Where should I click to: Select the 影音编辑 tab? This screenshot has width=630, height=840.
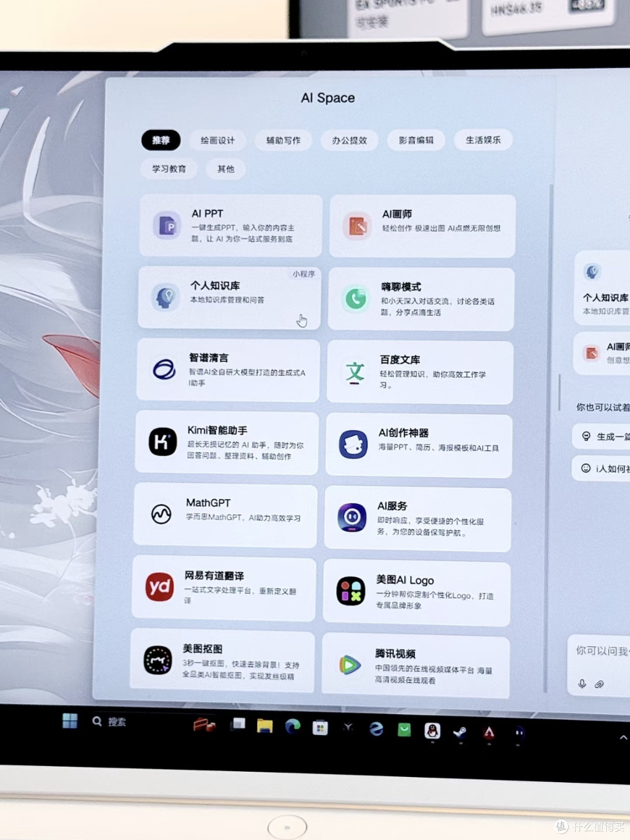coord(416,140)
